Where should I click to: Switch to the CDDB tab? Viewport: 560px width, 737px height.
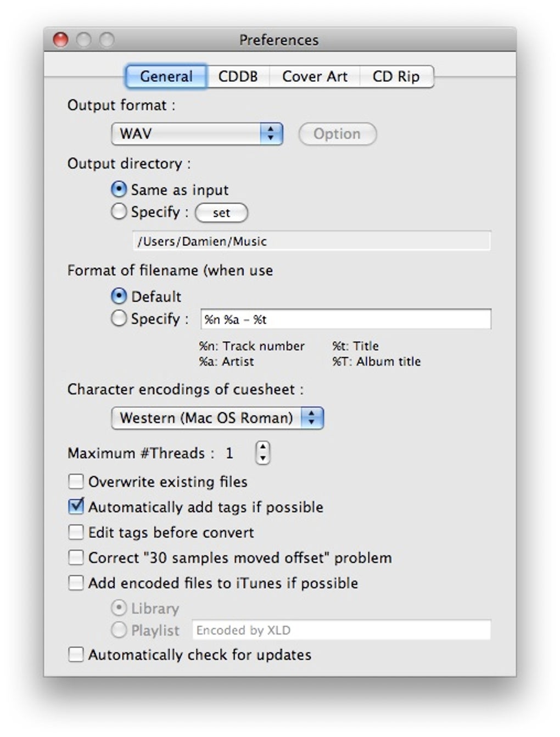[x=238, y=76]
